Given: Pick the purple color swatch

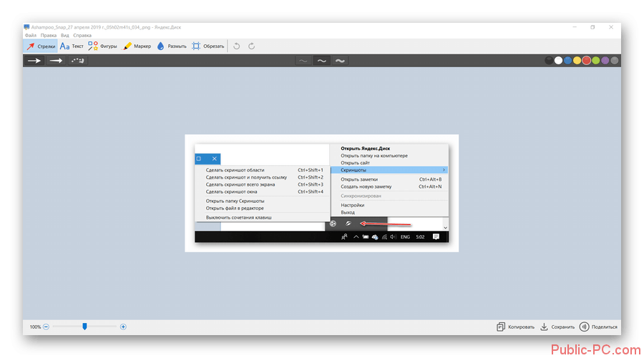Looking at the screenshot, I should pos(605,61).
